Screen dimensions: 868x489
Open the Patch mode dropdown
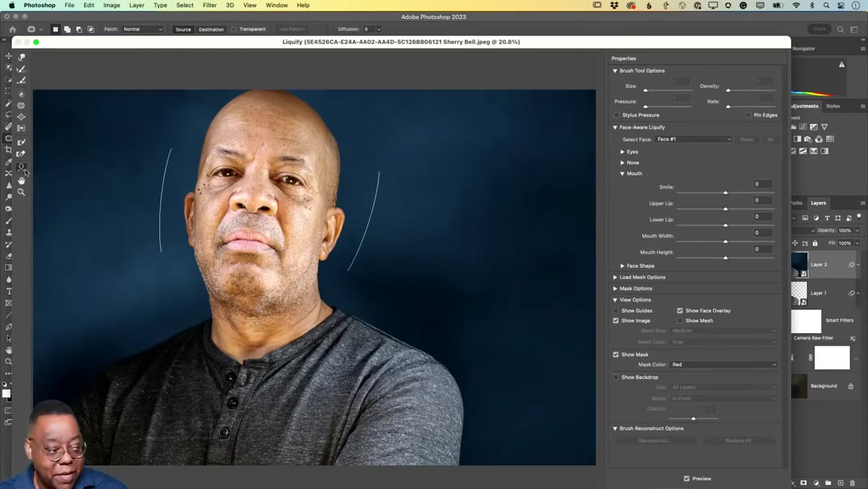142,30
